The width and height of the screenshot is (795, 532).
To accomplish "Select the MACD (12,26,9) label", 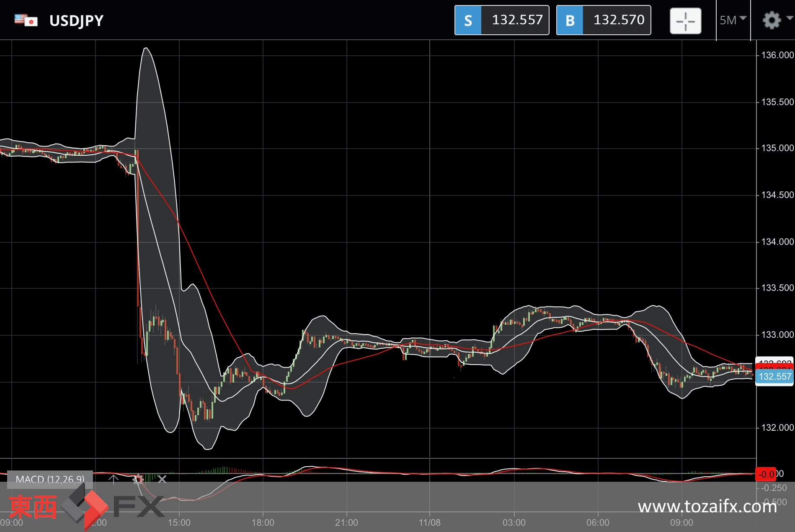I will click(x=50, y=479).
